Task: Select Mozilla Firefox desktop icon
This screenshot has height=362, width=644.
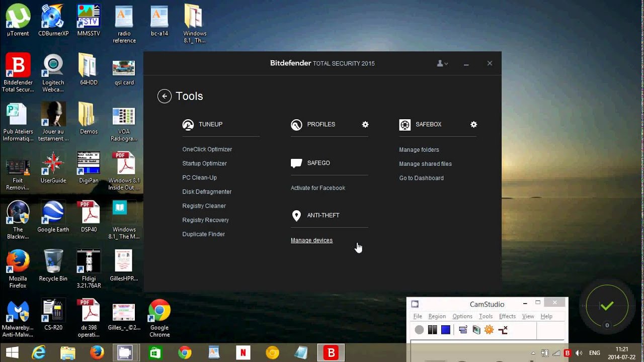Action: click(x=18, y=269)
